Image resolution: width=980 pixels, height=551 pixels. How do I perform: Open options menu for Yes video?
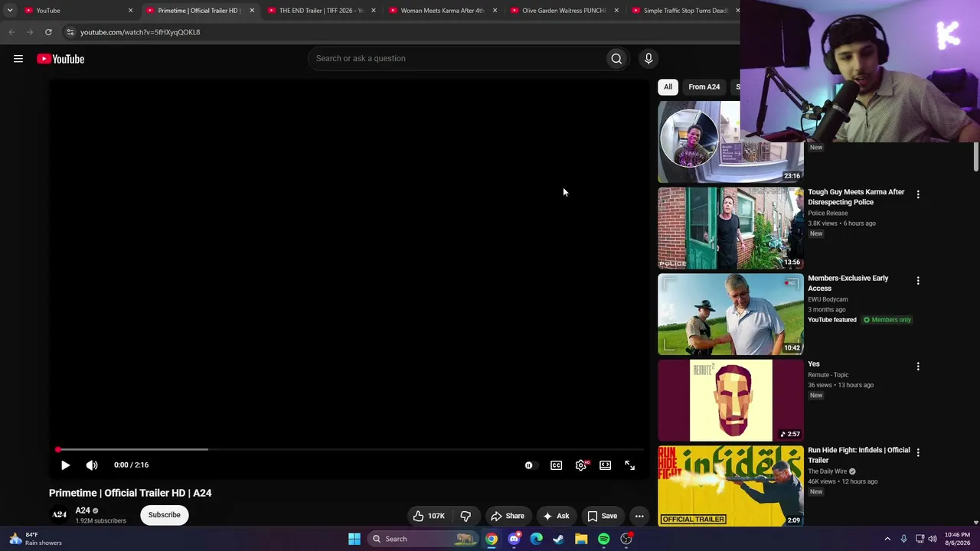(918, 367)
